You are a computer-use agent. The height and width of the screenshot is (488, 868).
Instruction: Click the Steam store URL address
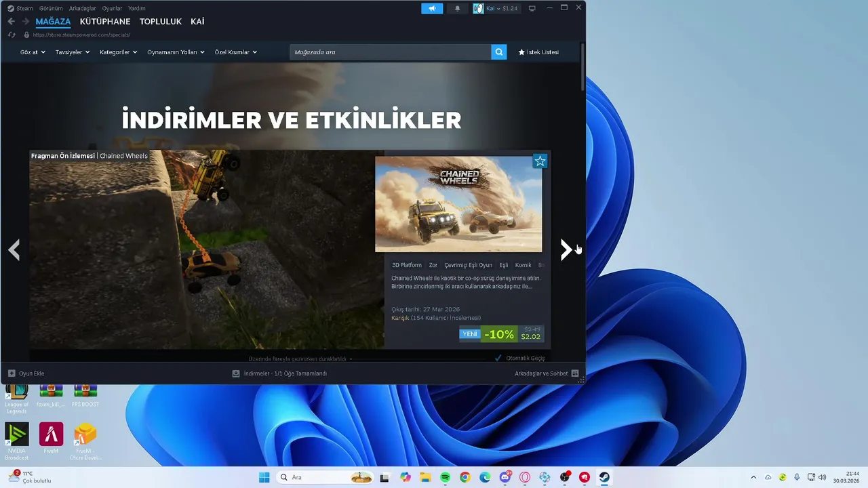81,35
